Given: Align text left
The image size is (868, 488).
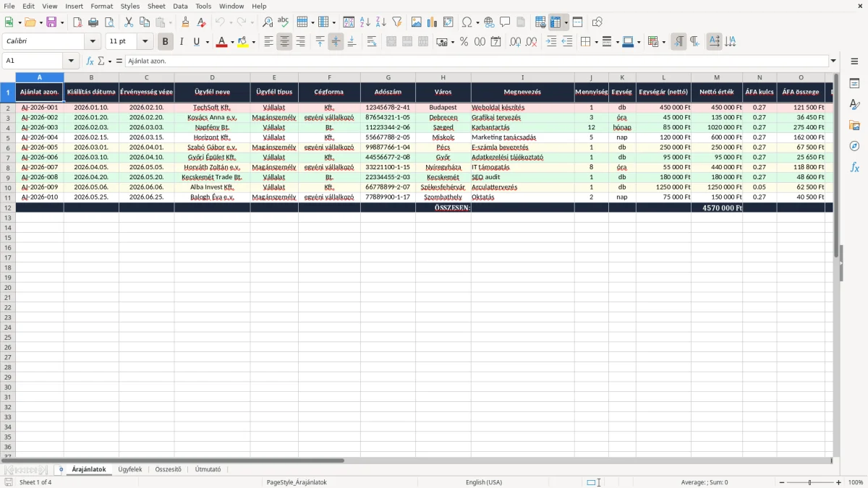Looking at the screenshot, I should (268, 42).
